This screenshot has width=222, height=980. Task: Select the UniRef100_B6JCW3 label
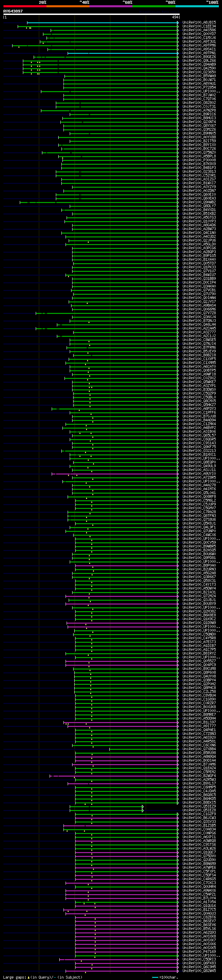[x=199, y=818]
